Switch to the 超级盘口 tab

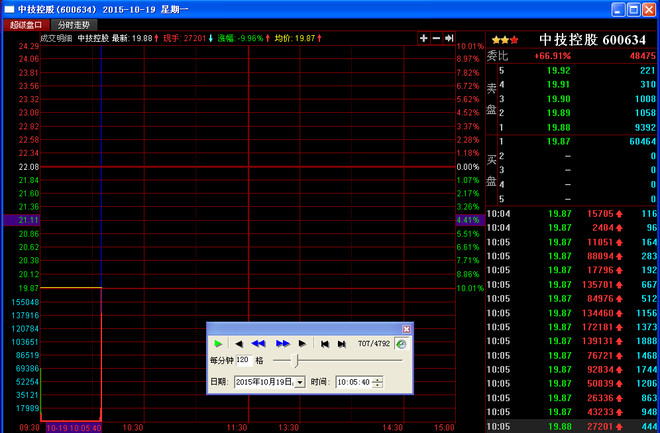[x=25, y=24]
